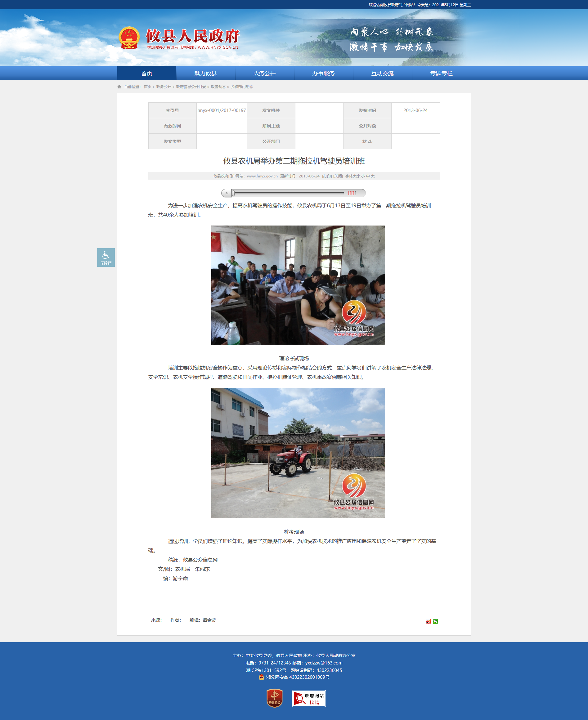The height and width of the screenshot is (720, 588).
Task: Click the 乡镇部门动态 breadcrumb link
Action: [242, 87]
